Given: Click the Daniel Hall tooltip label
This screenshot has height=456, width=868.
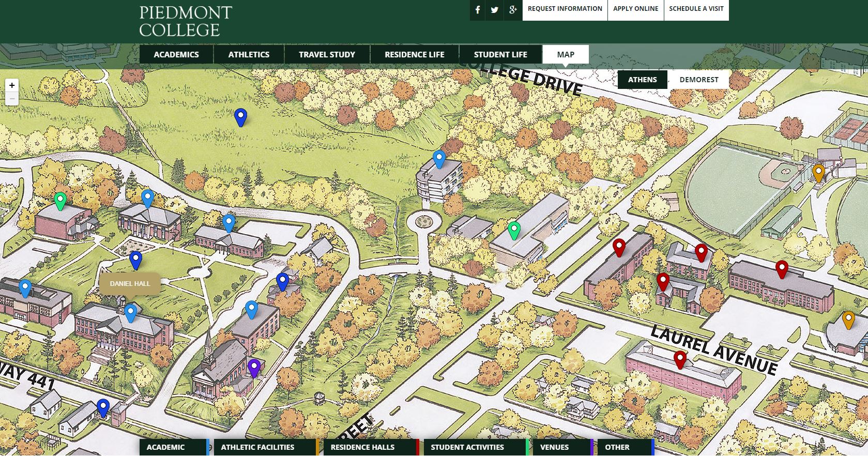Looking at the screenshot, I should (x=130, y=284).
